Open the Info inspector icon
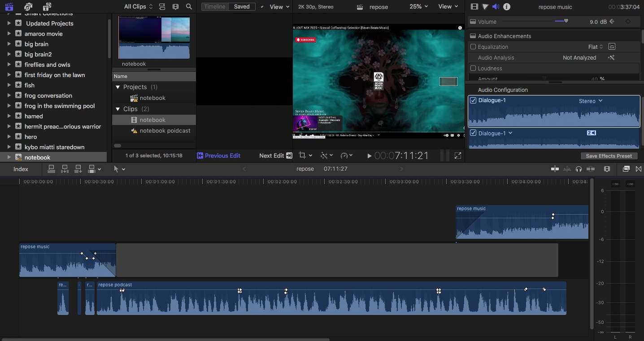The width and height of the screenshot is (644, 341). coord(507,7)
